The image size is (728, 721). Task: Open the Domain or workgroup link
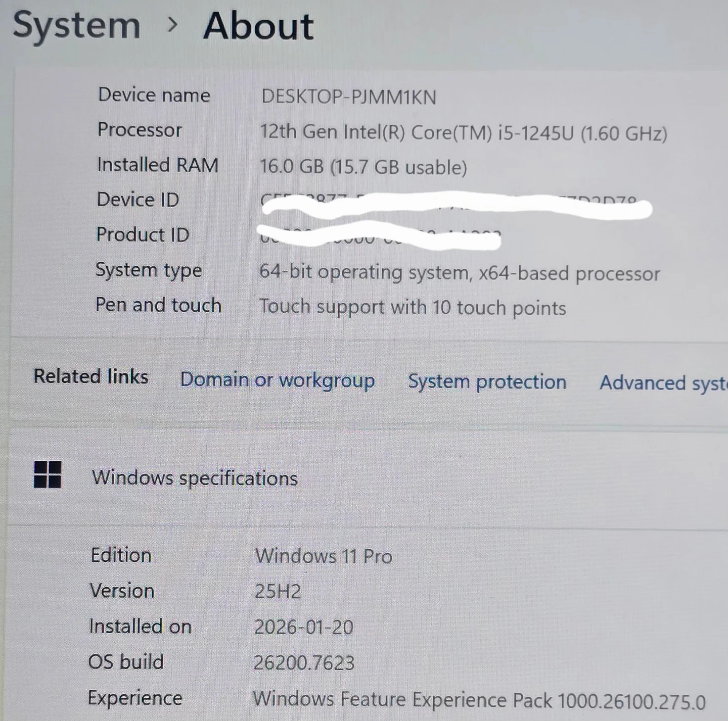tap(278, 380)
